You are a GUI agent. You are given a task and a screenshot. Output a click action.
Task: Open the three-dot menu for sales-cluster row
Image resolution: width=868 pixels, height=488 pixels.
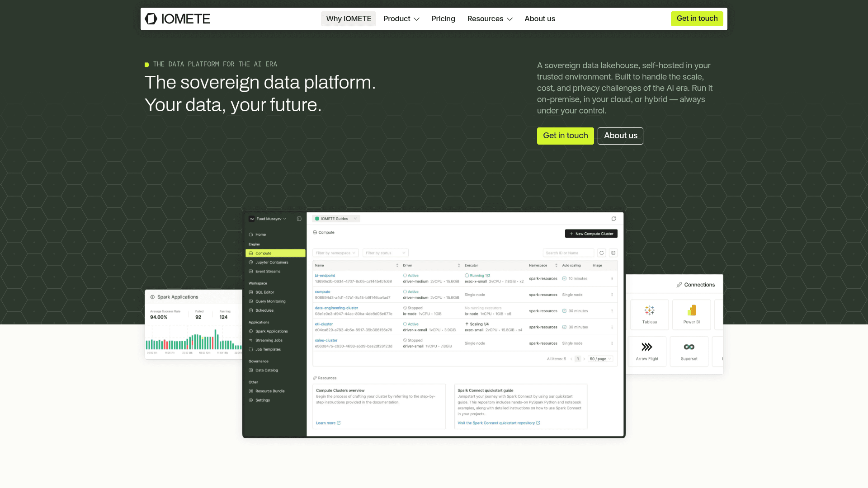tap(612, 343)
